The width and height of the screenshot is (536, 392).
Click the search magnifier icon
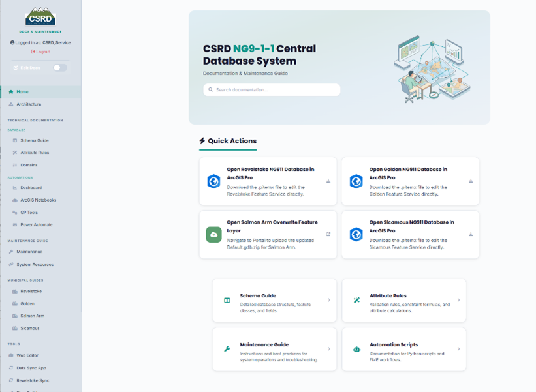[211, 90]
